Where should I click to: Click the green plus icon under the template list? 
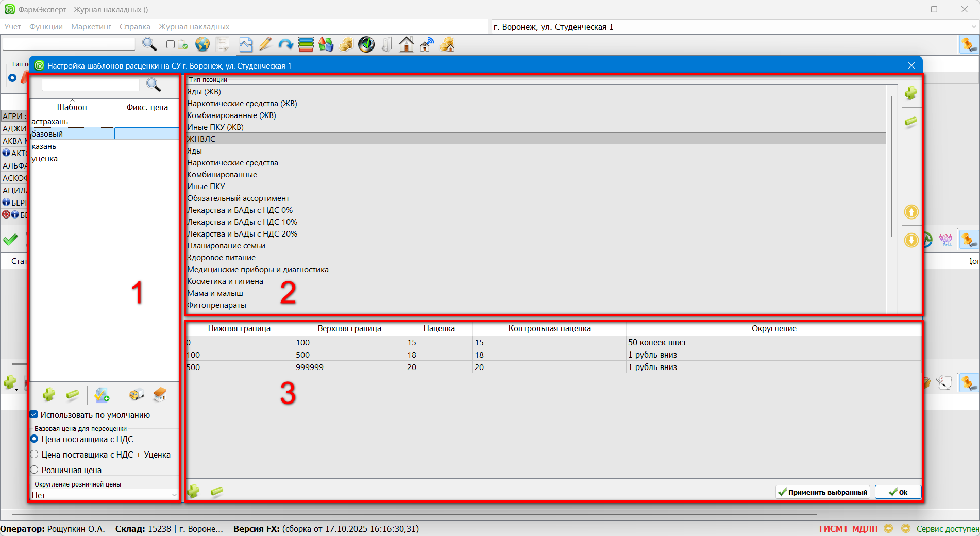pyautogui.click(x=49, y=395)
